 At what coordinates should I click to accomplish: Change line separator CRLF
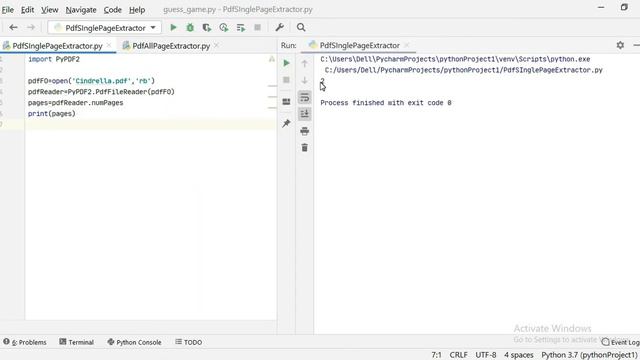tap(458, 355)
